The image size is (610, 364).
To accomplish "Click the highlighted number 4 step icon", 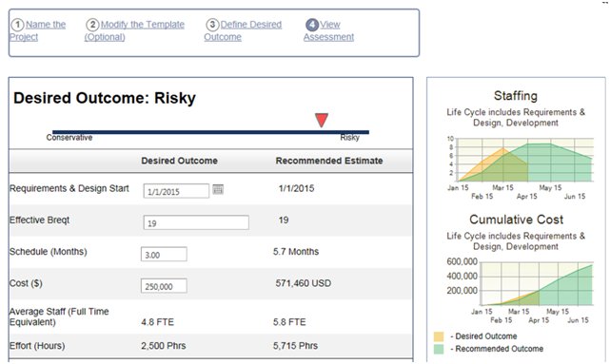I will coord(312,25).
